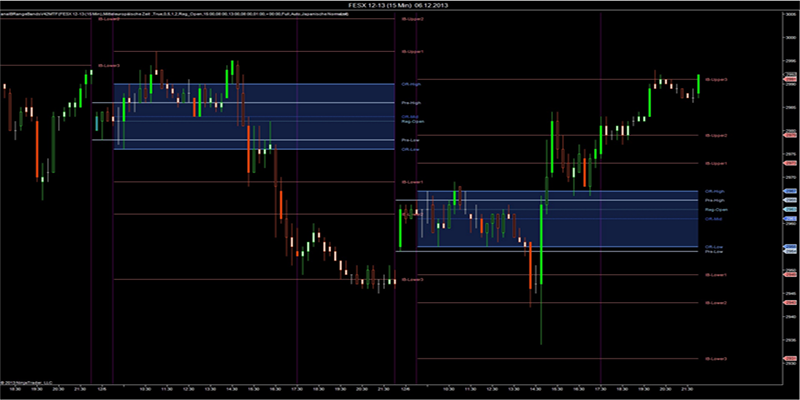Click the last green candle on the chart

(699, 84)
